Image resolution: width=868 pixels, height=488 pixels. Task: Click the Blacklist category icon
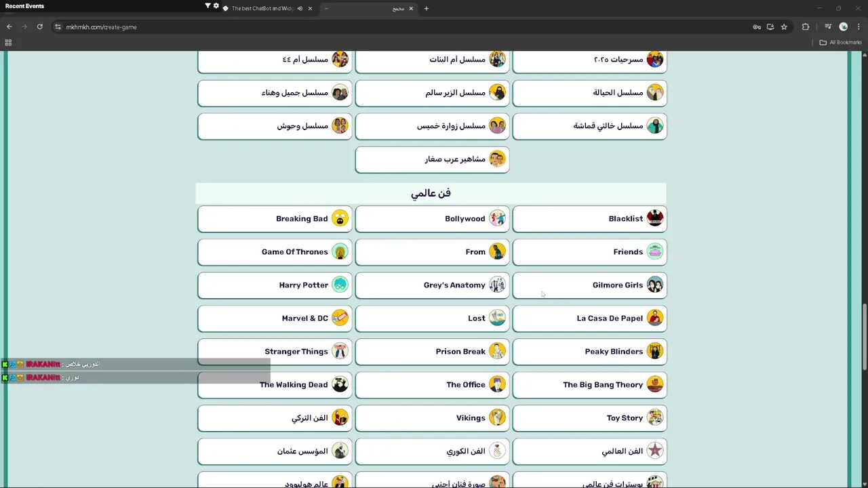click(x=654, y=218)
